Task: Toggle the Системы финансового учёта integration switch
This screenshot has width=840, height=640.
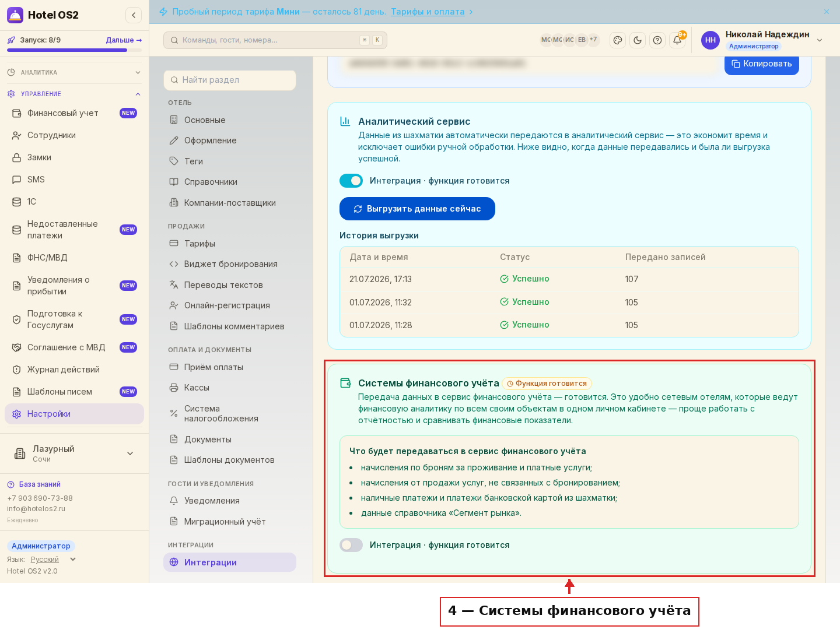Action: coord(351,545)
